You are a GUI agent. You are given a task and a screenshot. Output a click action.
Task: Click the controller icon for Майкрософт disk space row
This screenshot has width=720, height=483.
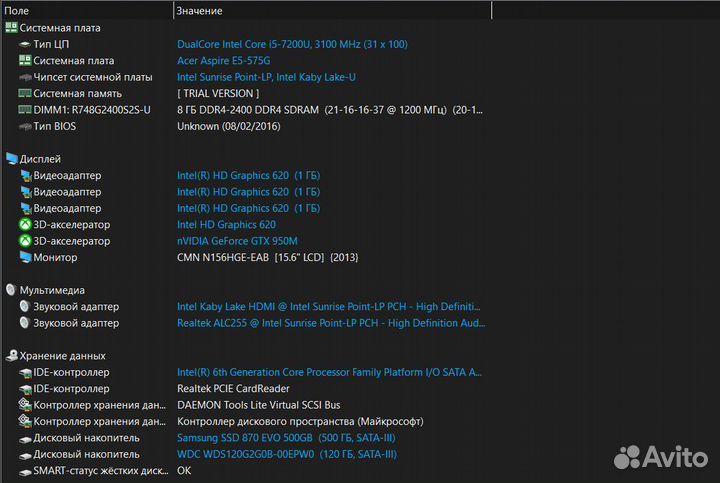pyautogui.click(x=25, y=421)
